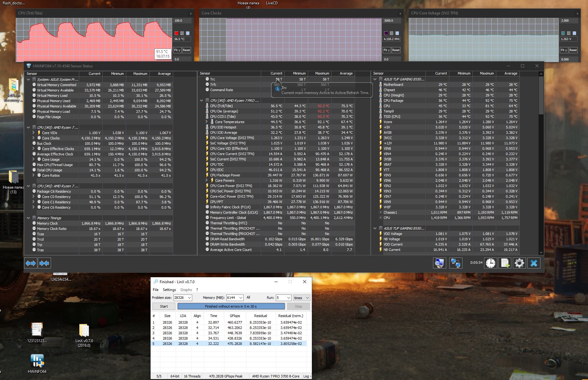Click the two networked computers icon in HWiNFO
Image resolution: width=588 pixels, height=380 pixels.
pyautogui.click(x=456, y=263)
